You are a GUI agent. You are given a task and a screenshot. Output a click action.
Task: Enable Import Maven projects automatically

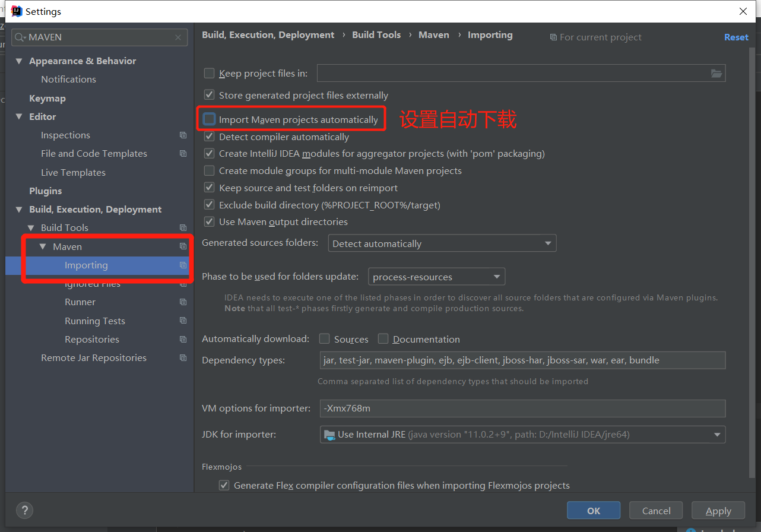(209, 119)
